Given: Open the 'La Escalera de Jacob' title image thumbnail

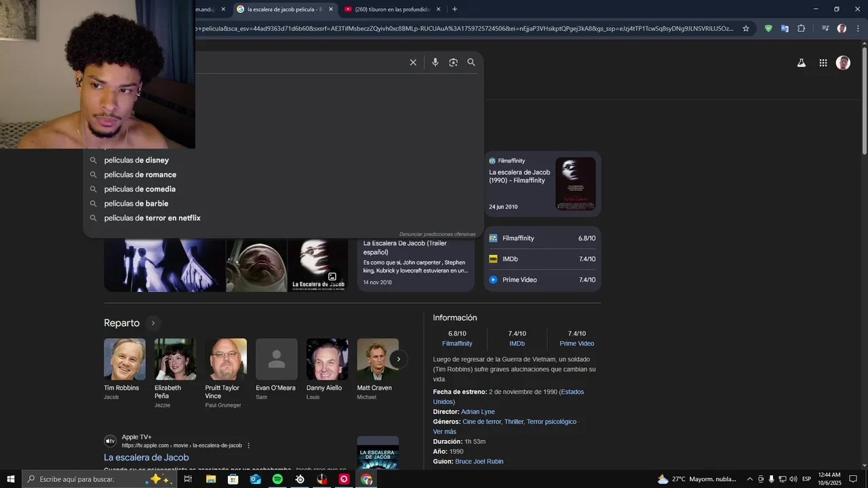Looking at the screenshot, I should 318,264.
